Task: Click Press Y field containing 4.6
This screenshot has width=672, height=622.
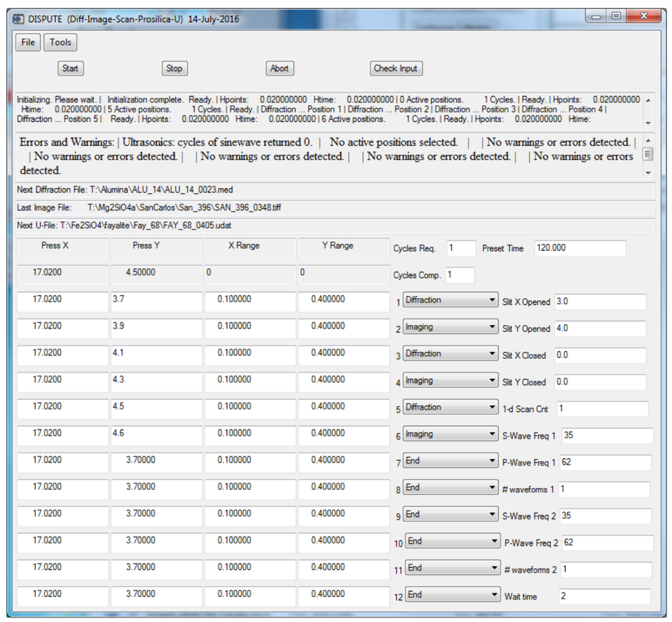Action: [x=156, y=434]
